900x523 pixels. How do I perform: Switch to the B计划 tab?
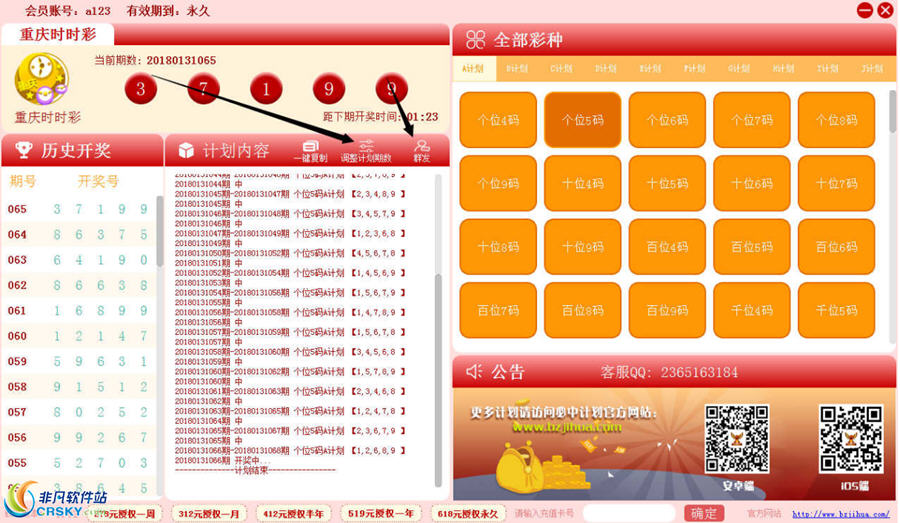click(517, 69)
